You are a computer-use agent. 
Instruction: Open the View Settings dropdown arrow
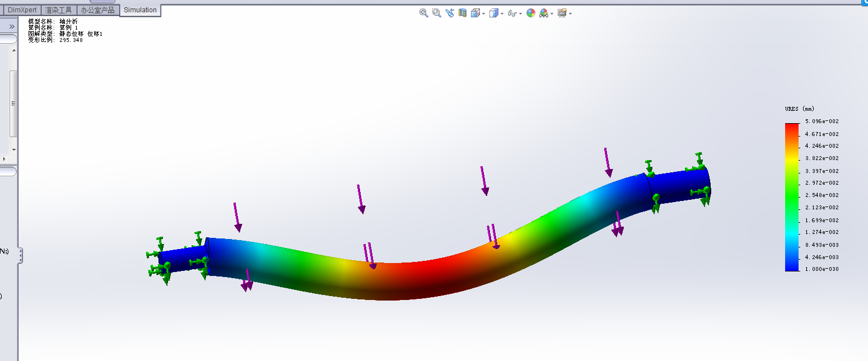point(570,13)
